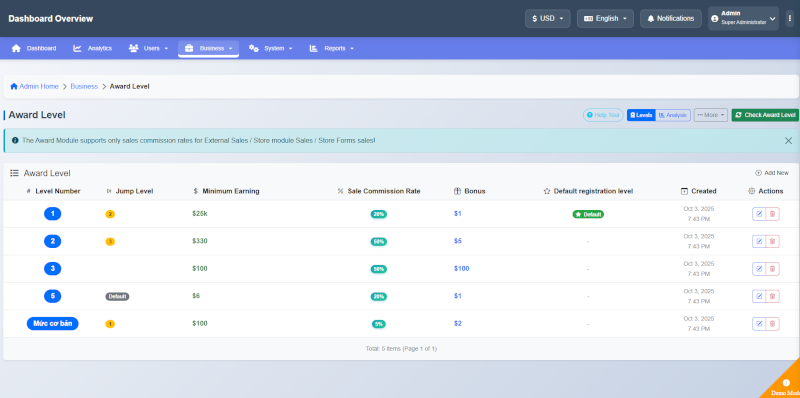
Task: Expand the System navigation menu
Action: [x=270, y=48]
